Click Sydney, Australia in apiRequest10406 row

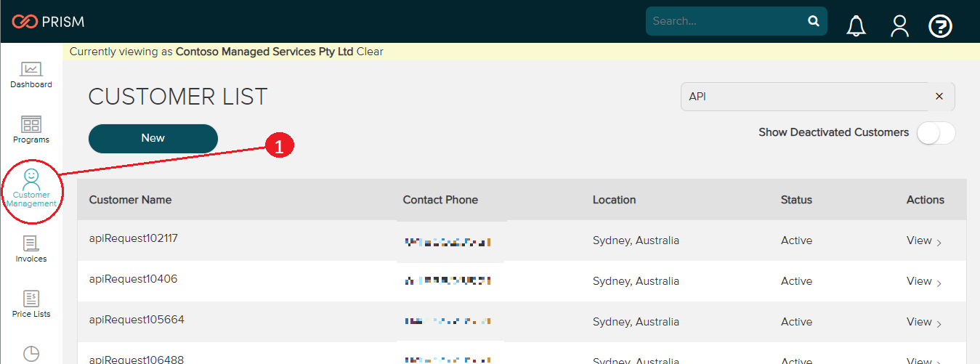(x=636, y=281)
